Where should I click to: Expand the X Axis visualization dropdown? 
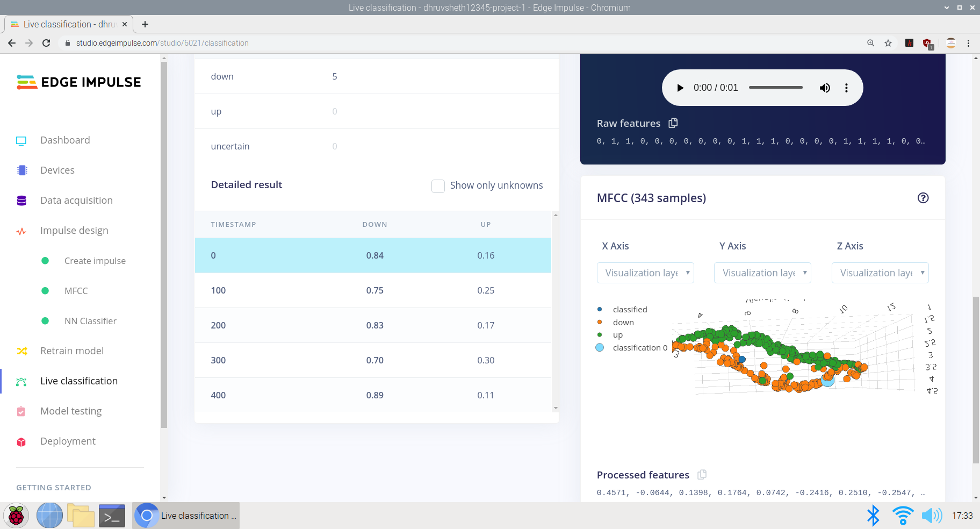[x=645, y=273]
